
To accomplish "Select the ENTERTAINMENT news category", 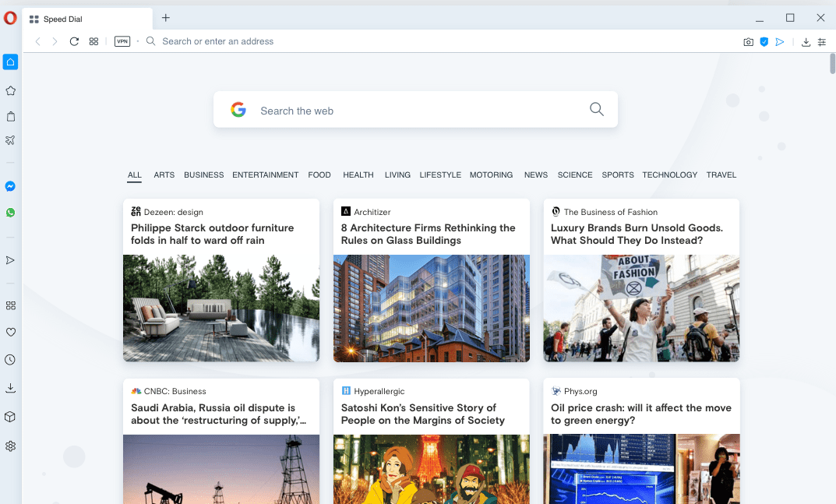I will pyautogui.click(x=266, y=175).
